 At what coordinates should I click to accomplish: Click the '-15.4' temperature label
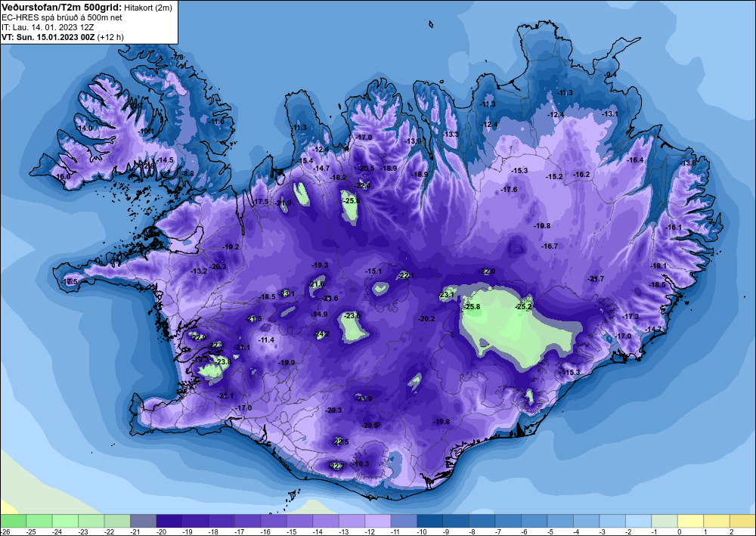pos(305,160)
